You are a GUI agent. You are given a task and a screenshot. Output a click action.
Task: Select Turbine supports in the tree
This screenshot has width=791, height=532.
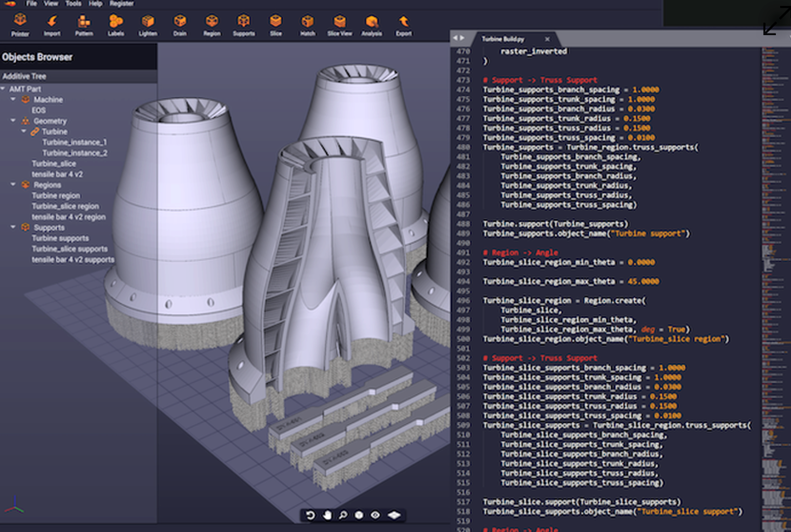[x=60, y=238]
